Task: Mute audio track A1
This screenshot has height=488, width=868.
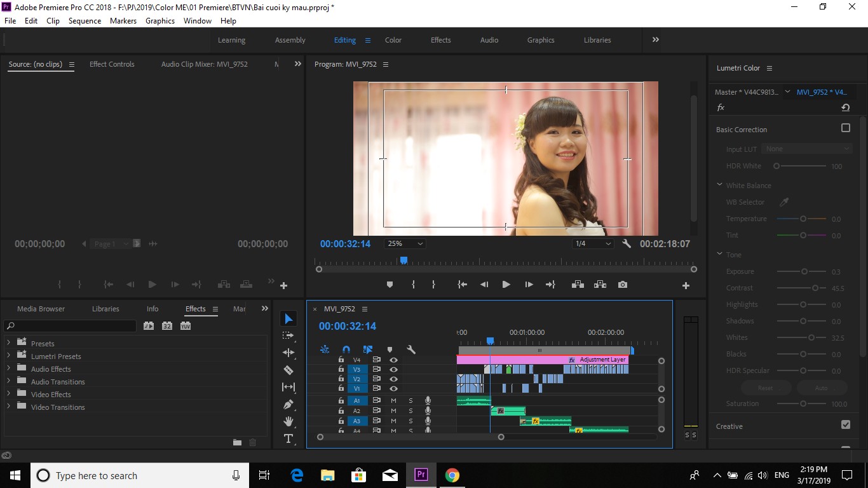Action: 394,400
